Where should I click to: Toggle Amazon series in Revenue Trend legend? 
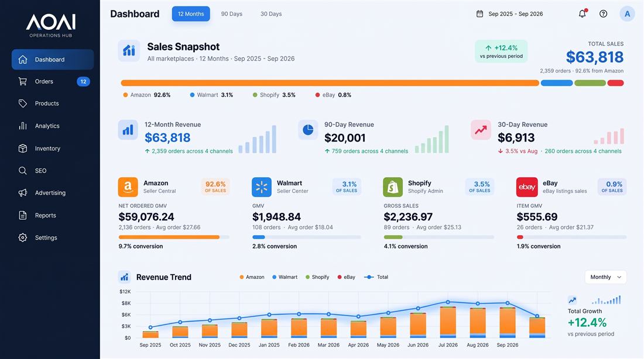pyautogui.click(x=252, y=277)
